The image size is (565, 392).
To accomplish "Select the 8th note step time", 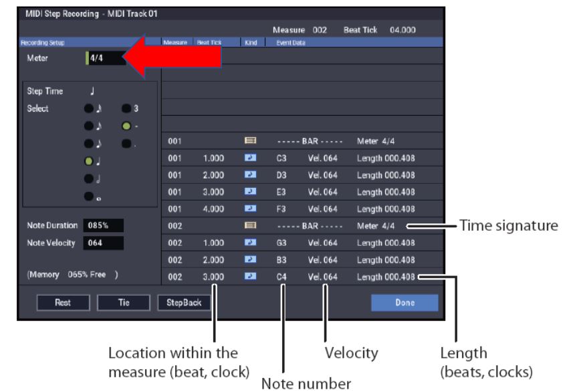I will [89, 144].
